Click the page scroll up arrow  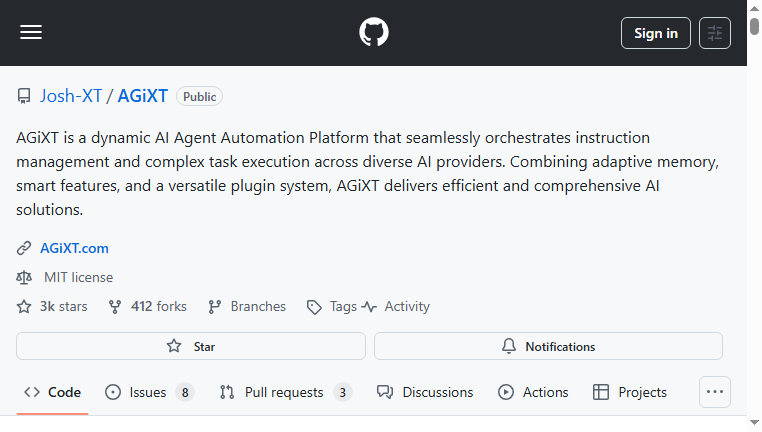754,8
